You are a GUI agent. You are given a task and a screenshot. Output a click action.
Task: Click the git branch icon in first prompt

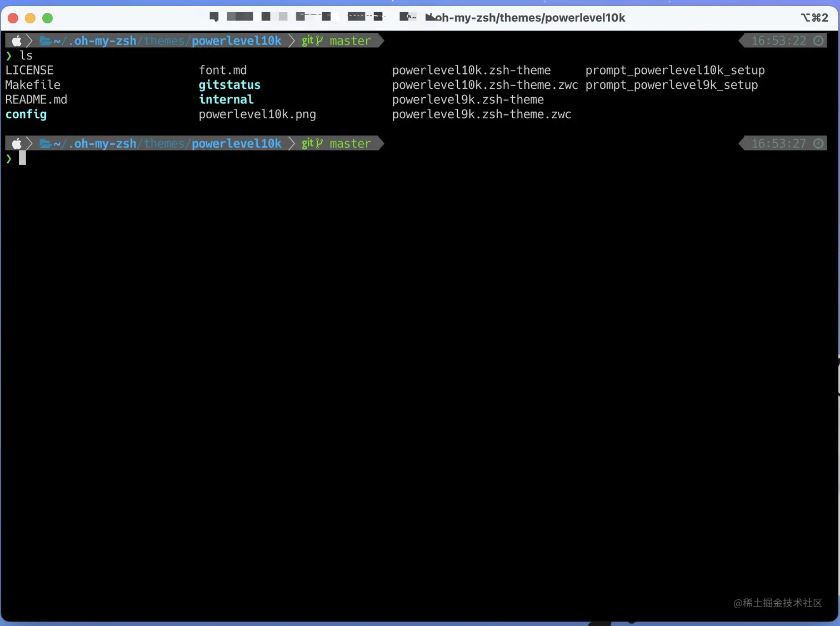[x=319, y=41]
